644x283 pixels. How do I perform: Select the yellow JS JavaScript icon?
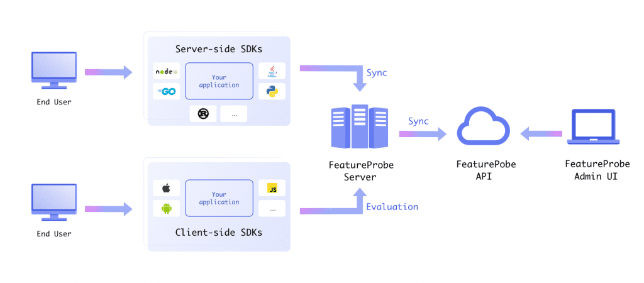[x=272, y=187]
